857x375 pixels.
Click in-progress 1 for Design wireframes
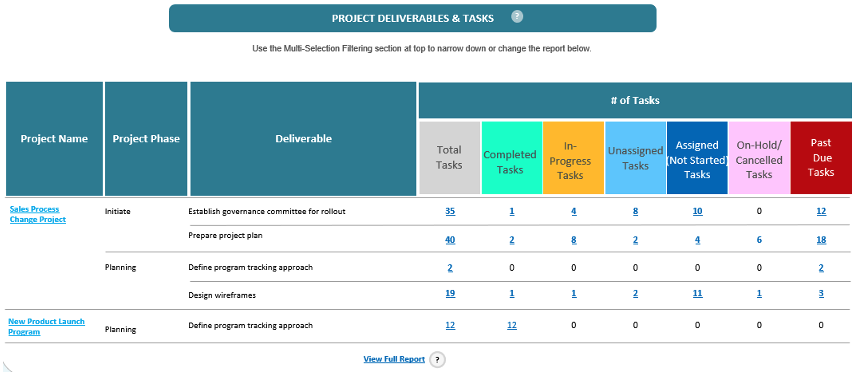click(x=573, y=294)
